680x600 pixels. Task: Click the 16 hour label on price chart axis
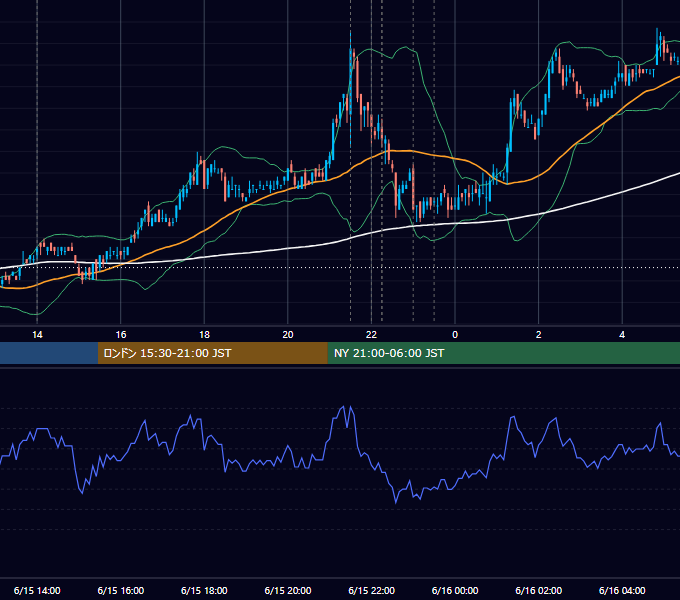click(x=121, y=335)
